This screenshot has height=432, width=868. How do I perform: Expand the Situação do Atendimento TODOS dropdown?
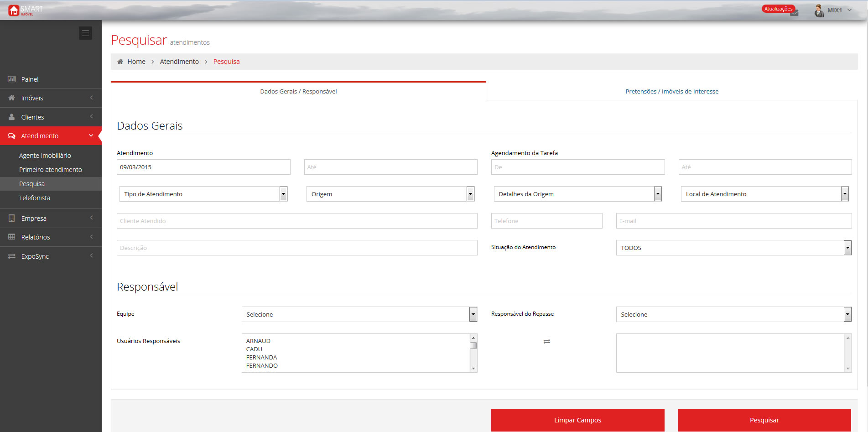(x=733, y=248)
